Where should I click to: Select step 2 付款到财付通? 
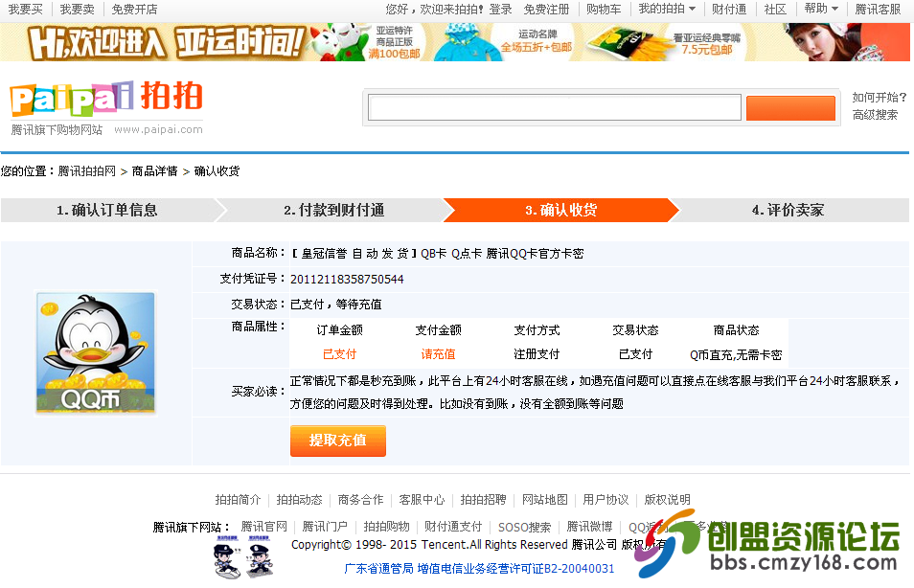(334, 210)
